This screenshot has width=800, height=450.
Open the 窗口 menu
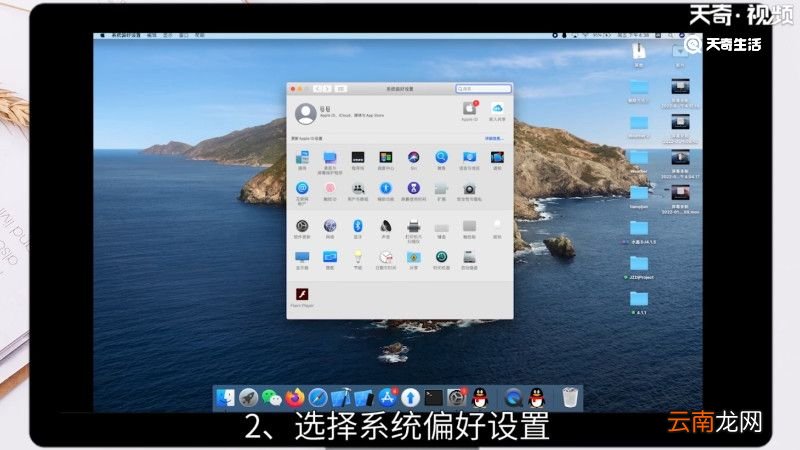coord(184,36)
